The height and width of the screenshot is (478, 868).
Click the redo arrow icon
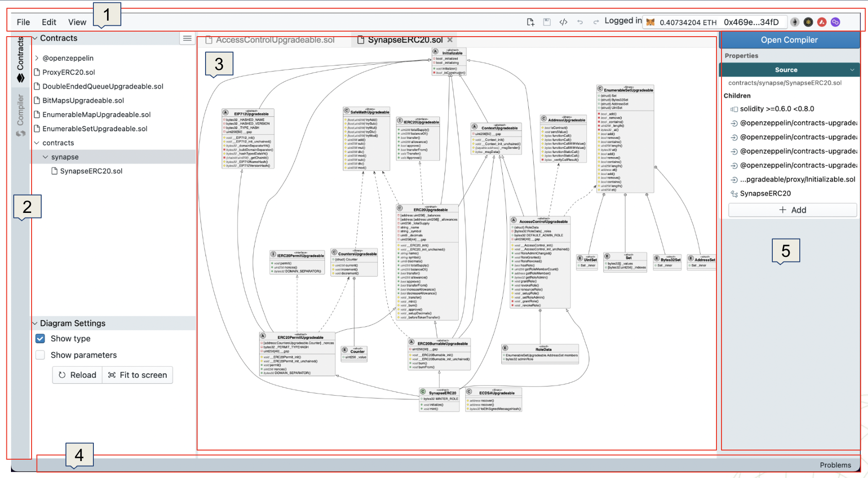click(596, 22)
